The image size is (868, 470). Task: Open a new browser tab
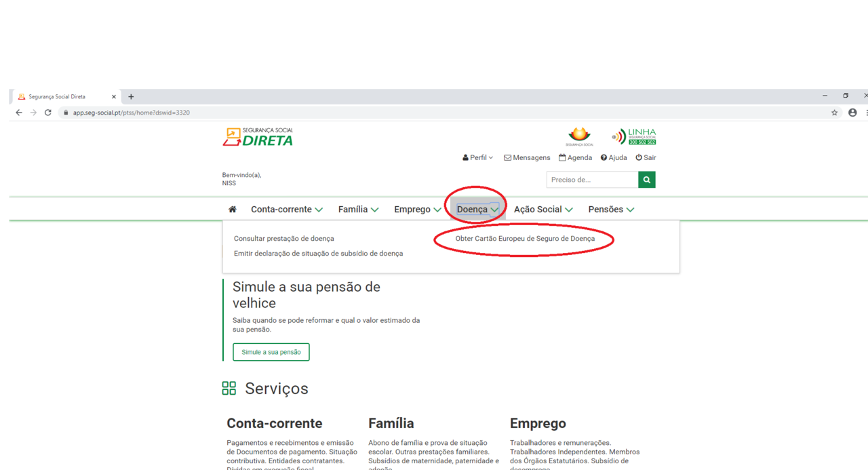[131, 97]
